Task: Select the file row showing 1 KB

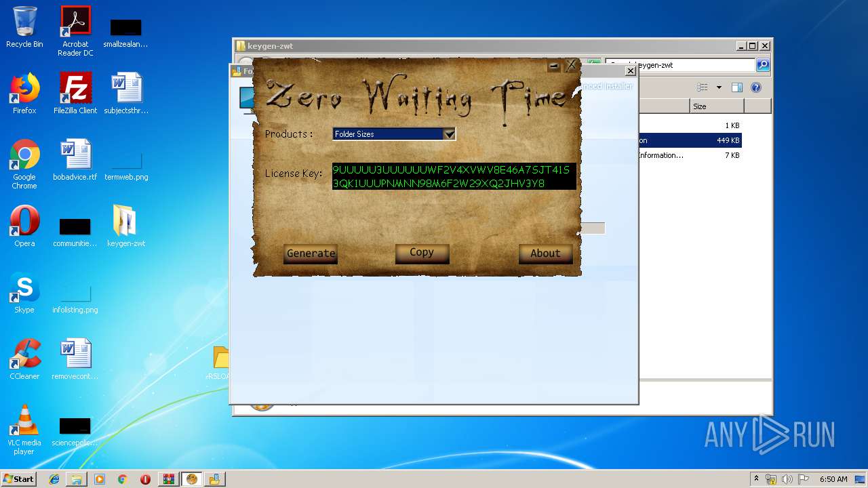Action: click(x=689, y=125)
